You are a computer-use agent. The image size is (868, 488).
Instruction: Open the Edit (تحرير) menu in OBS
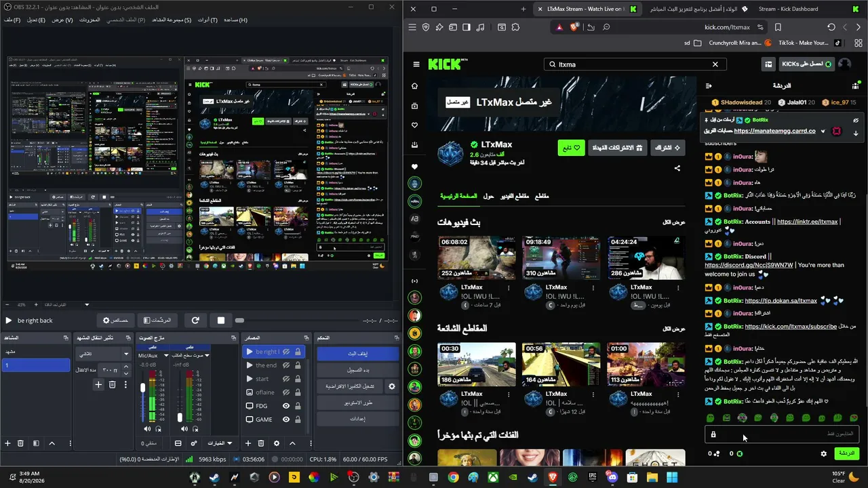click(x=36, y=20)
